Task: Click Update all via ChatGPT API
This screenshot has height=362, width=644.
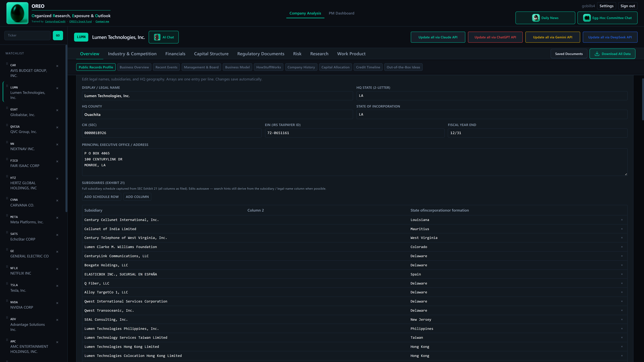Action: (x=495, y=37)
